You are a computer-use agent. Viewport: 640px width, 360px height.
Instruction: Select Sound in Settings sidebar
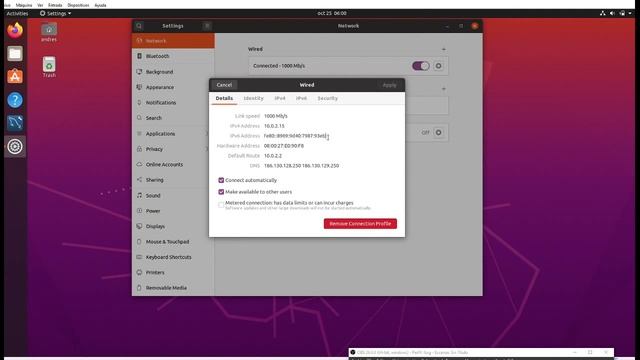(x=173, y=196)
